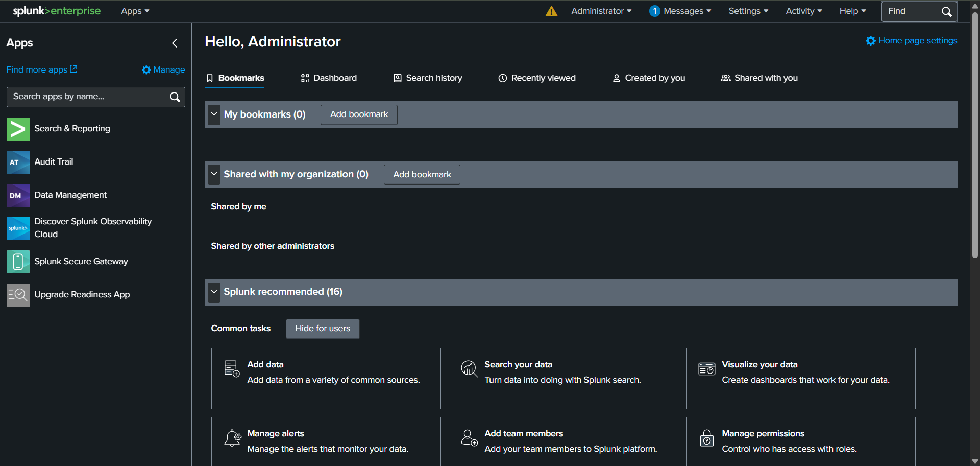The image size is (980, 466).
Task: Click the Find magnifier icon
Action: 946,11
